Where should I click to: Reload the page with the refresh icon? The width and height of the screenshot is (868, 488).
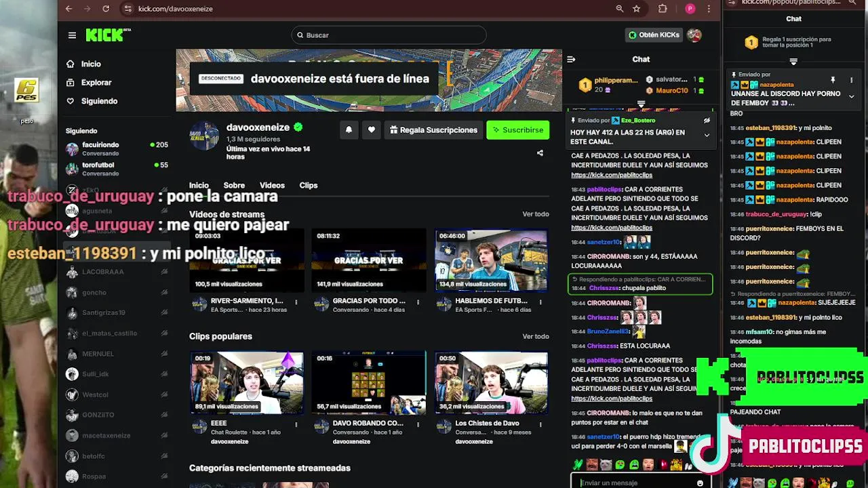[x=106, y=9]
